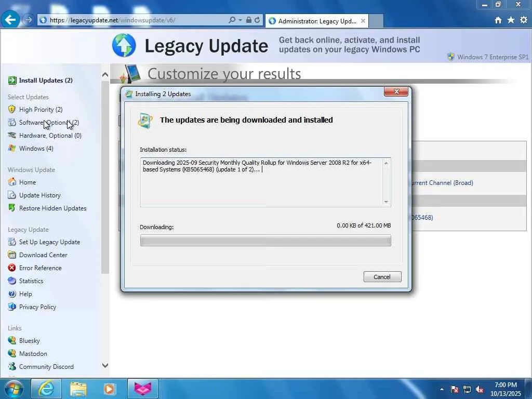532x399 pixels.
Task: Click the sidebar scroll down arrow
Action: 105,365
